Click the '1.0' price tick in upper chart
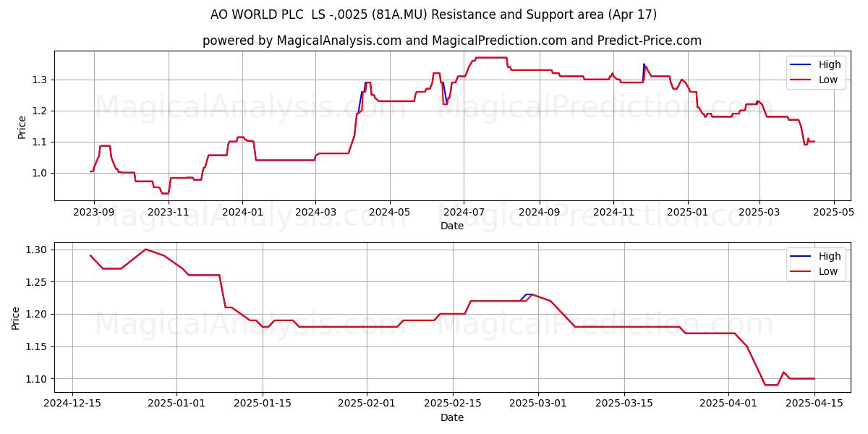The width and height of the screenshot is (868, 434). pyautogui.click(x=41, y=173)
